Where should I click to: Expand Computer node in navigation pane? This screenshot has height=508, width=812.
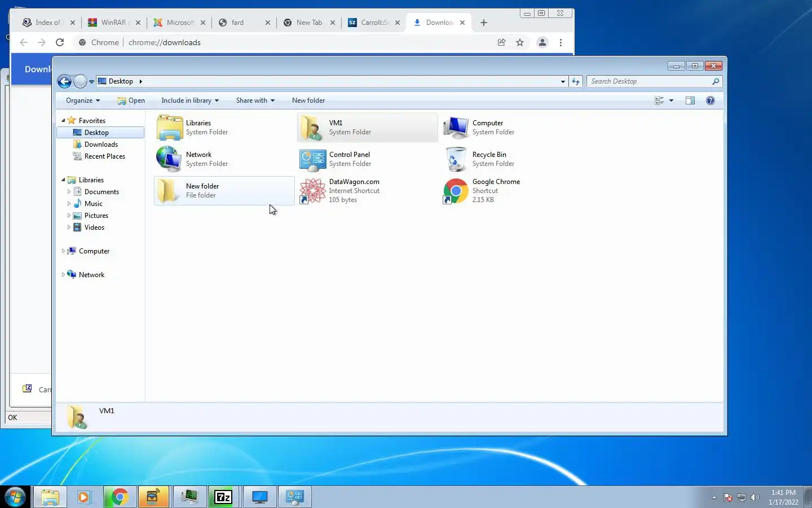coord(63,251)
